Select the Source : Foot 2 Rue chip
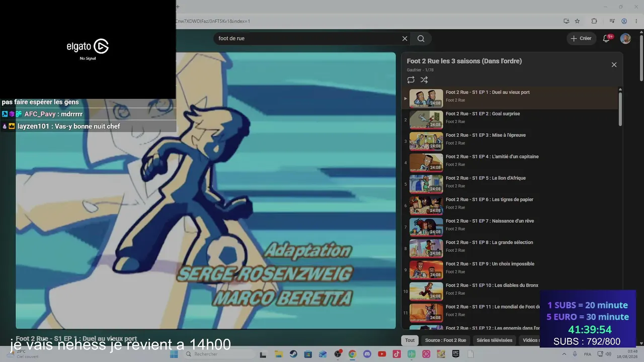Viewport: 644px width, 362px height. pyautogui.click(x=446, y=340)
